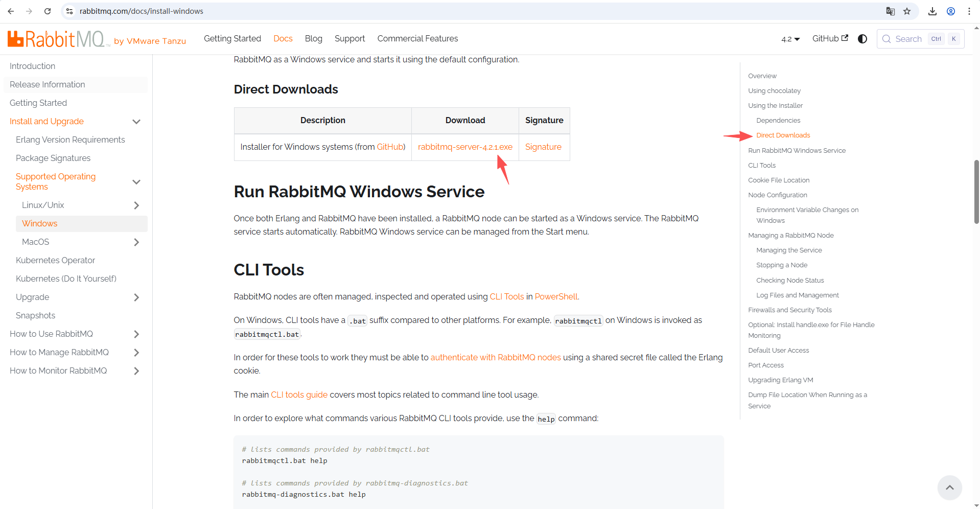The image size is (980, 509).
Task: Click the scroll back to top button
Action: [x=950, y=488]
